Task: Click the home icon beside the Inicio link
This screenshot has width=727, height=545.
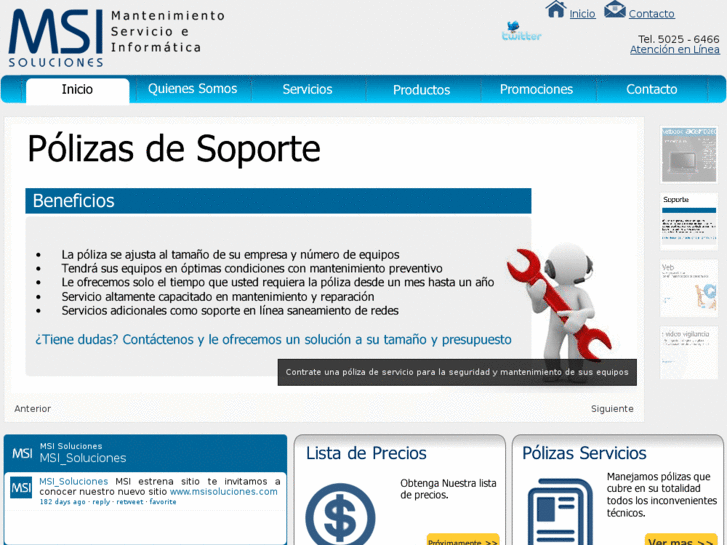Action: (x=555, y=9)
